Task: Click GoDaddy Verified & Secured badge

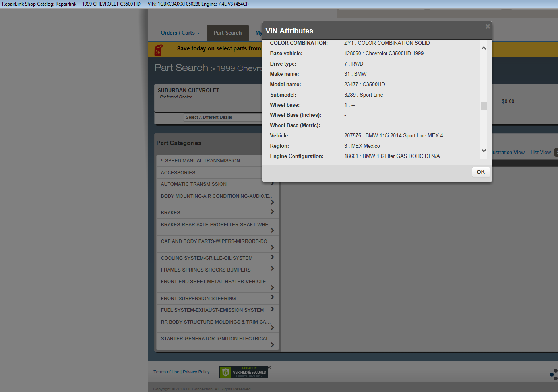Action: point(244,372)
